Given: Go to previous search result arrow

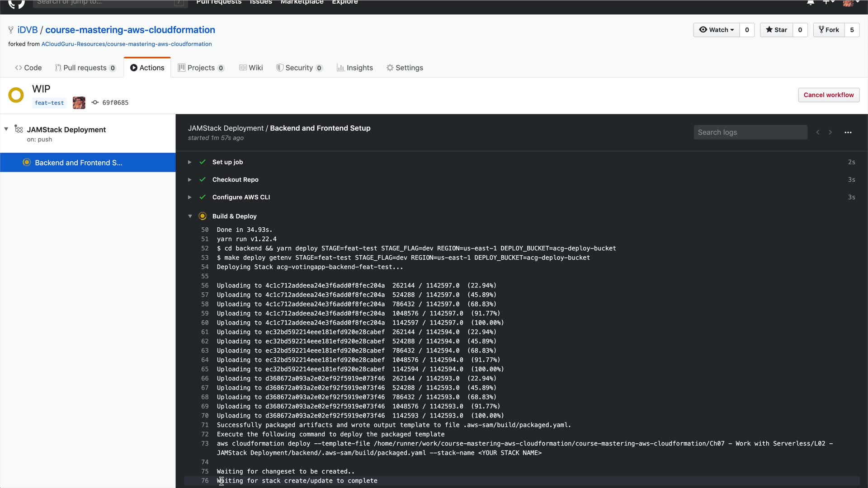Looking at the screenshot, I should point(818,132).
